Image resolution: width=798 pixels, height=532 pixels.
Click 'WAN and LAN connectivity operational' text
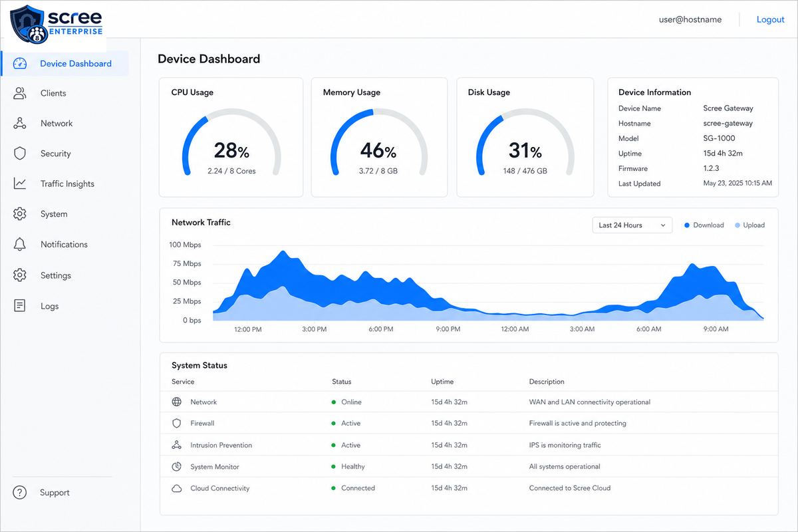[x=590, y=402]
